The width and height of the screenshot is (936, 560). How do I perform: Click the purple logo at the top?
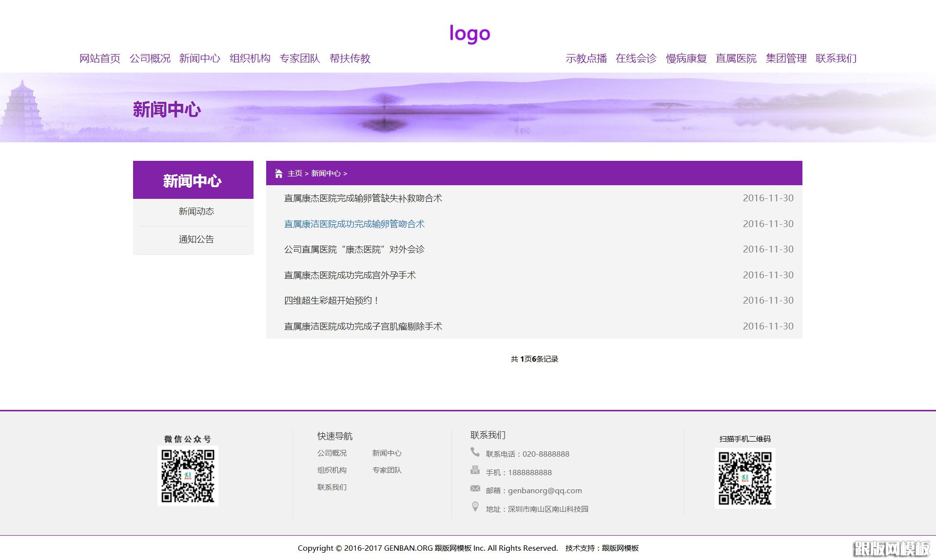coord(469,34)
